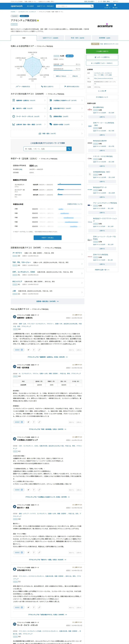Copy link of 組織体制・企業文化 review
This screenshot has height=644, width=129.
point(39,350)
